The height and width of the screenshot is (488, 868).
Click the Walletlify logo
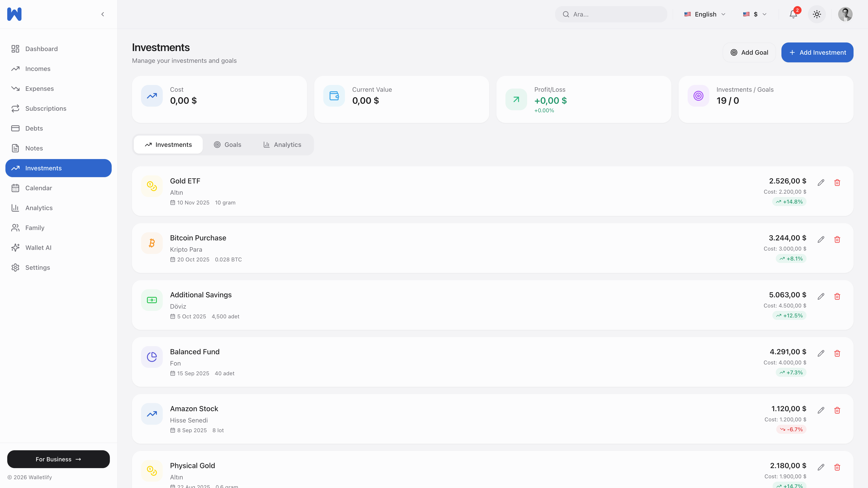(14, 14)
